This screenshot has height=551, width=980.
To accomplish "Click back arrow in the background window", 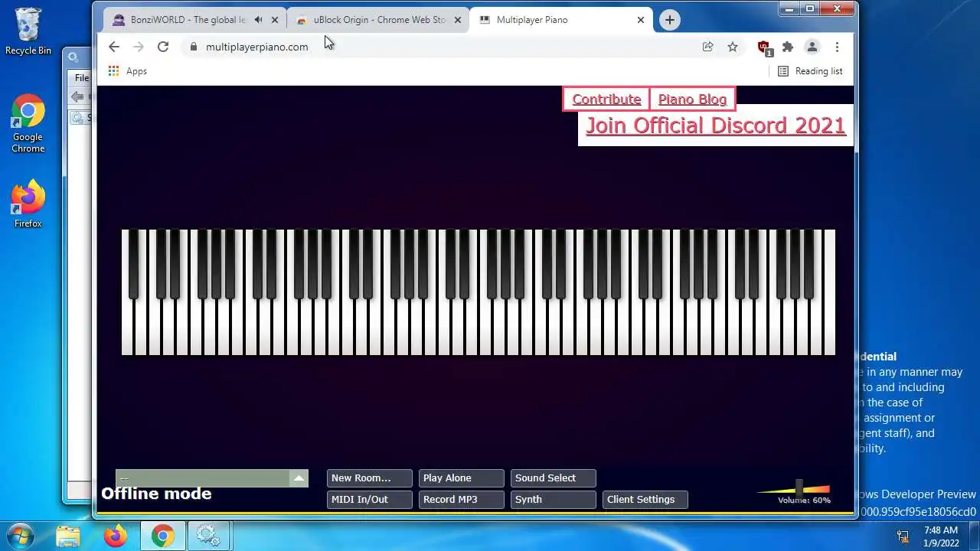I will click(x=77, y=96).
